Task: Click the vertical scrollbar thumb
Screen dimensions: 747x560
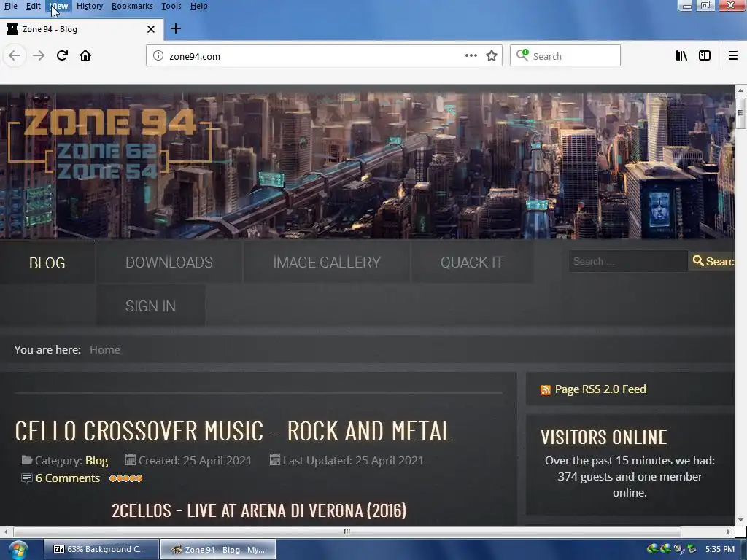Action: click(740, 113)
